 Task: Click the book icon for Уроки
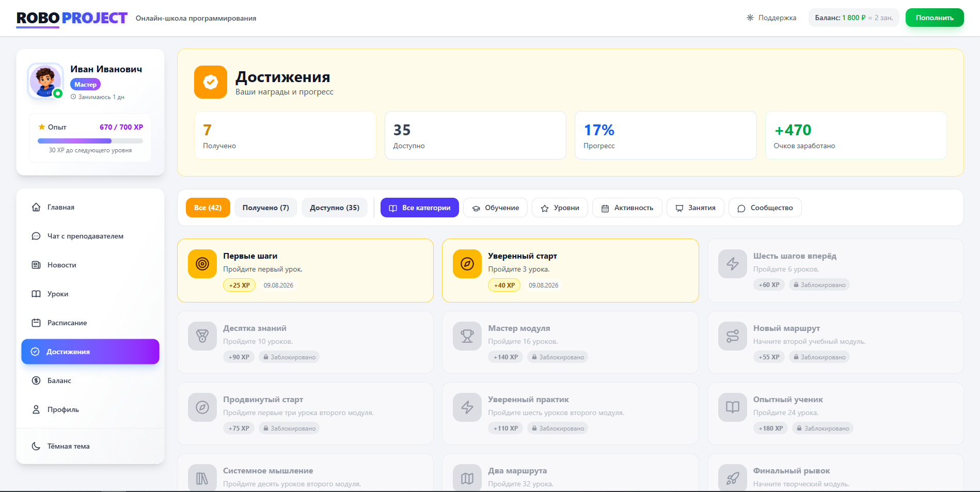36,294
